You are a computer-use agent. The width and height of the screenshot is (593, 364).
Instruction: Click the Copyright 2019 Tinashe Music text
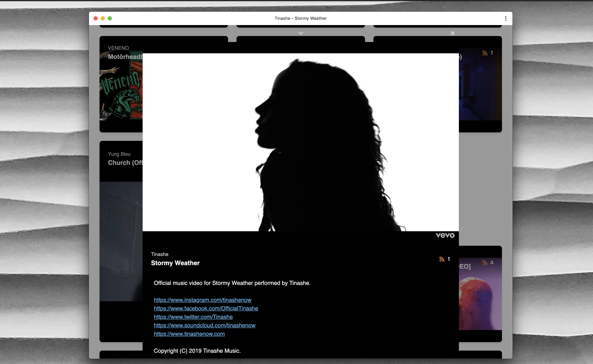point(197,351)
